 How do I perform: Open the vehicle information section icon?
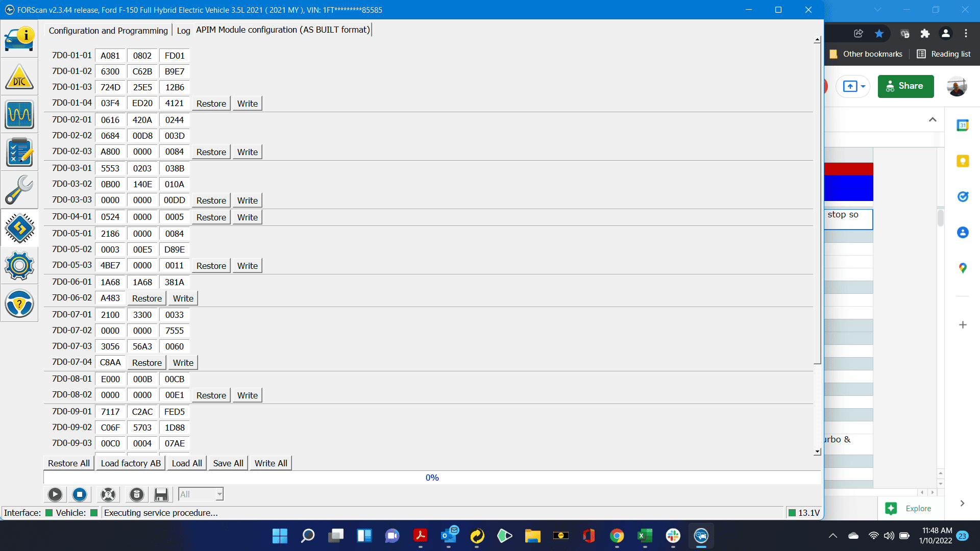[x=19, y=38]
